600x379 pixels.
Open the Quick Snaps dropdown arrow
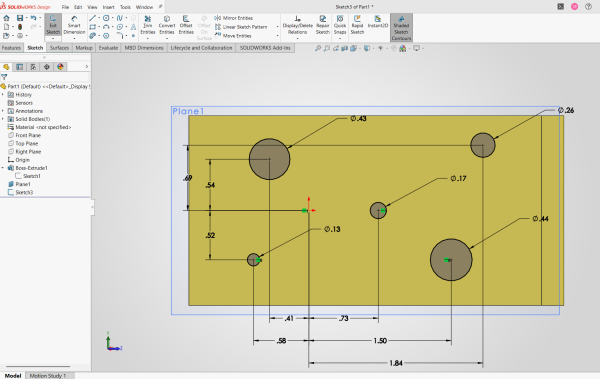tap(340, 38)
